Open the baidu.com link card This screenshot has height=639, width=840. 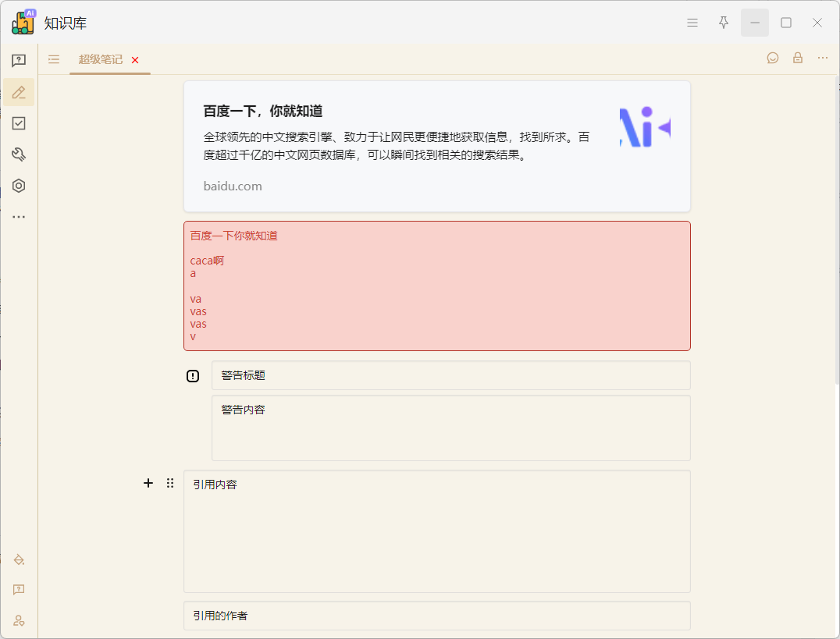(436, 146)
